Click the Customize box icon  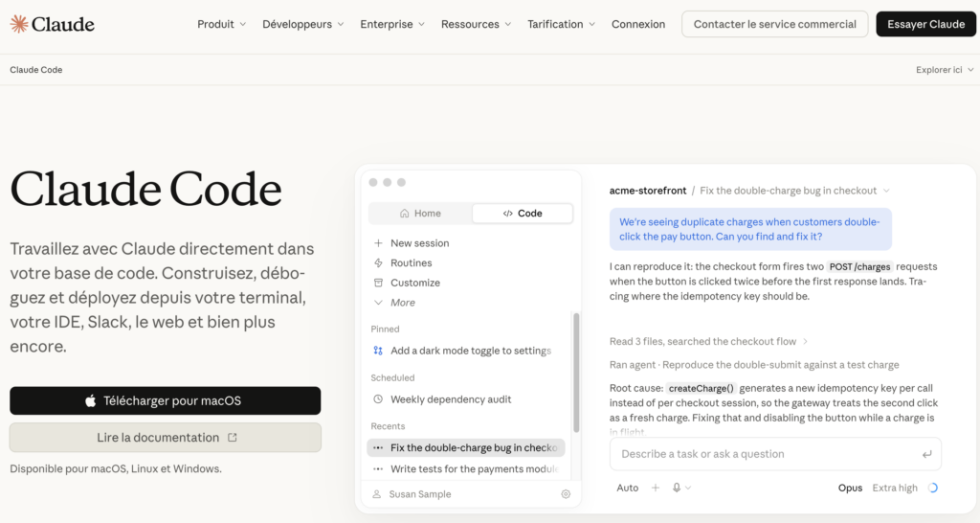[378, 283]
